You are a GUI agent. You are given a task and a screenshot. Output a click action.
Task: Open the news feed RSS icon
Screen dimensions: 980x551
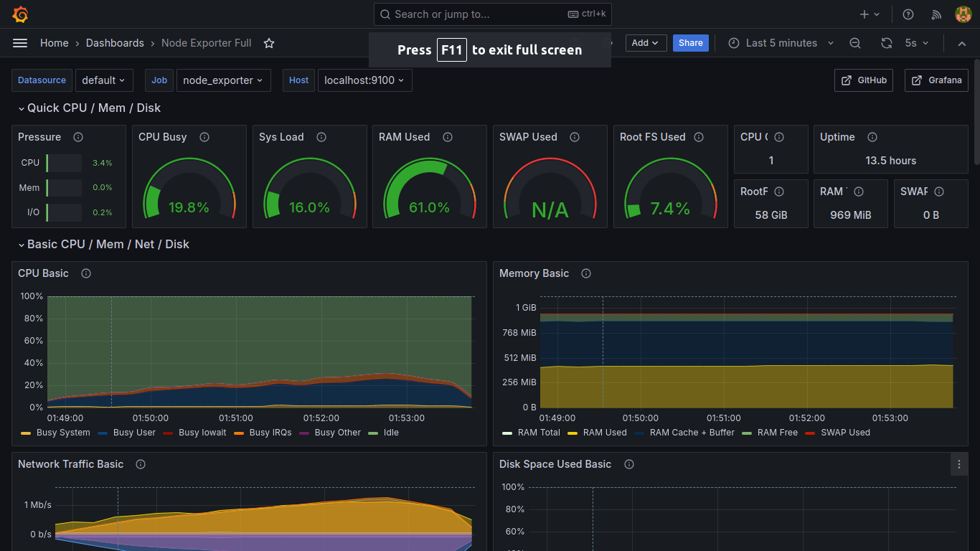(x=936, y=14)
